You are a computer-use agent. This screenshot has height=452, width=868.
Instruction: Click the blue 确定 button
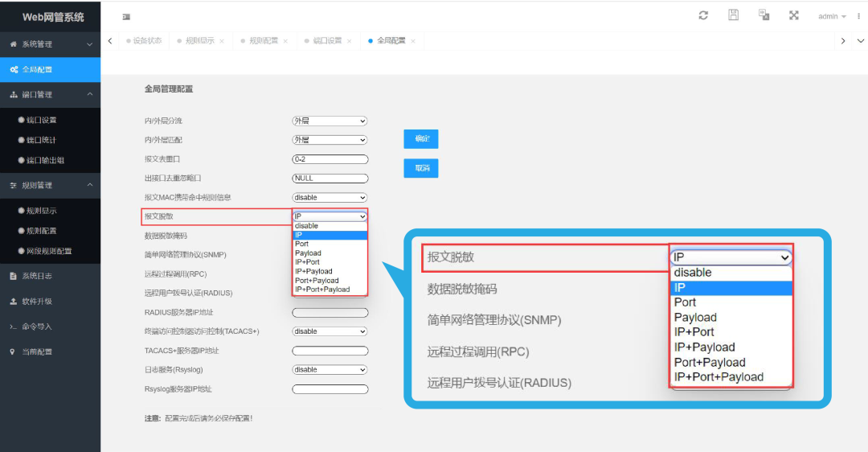point(421,139)
